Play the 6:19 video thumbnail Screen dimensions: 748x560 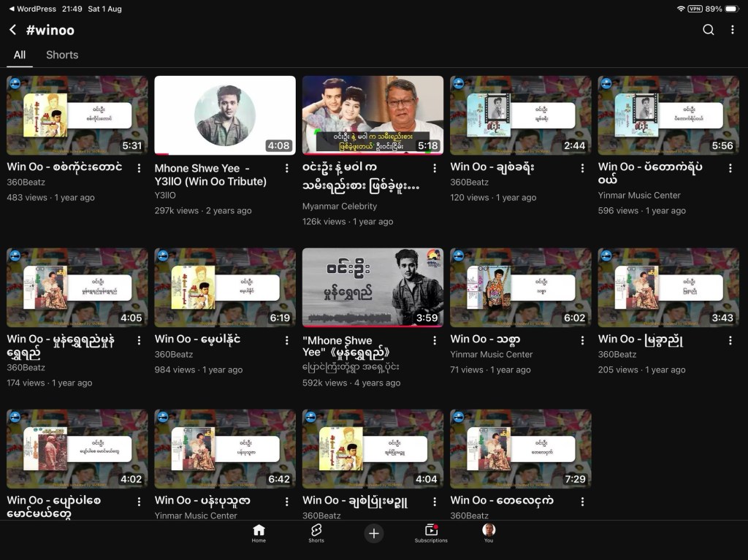225,288
